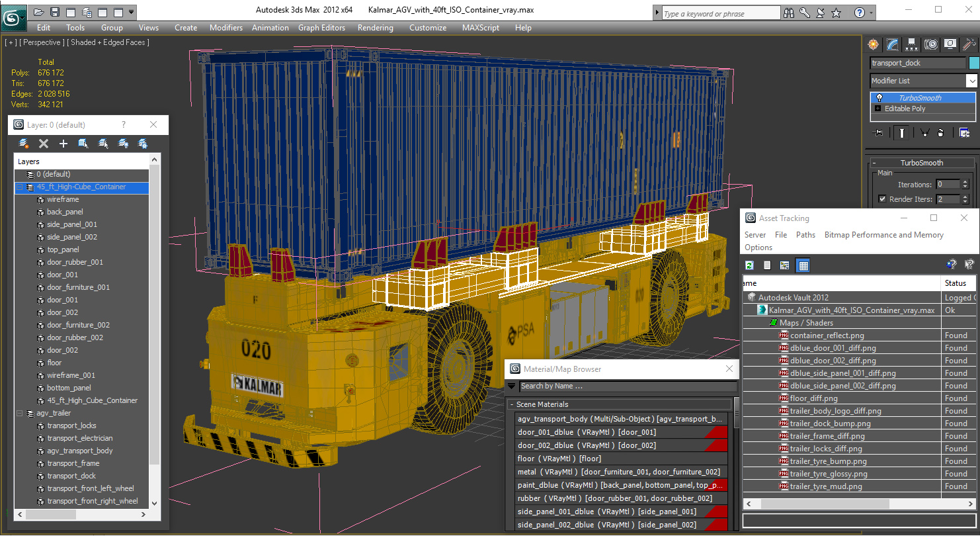The width and height of the screenshot is (980, 536).
Task: Open Paths menu in Asset Tracking
Action: click(805, 235)
